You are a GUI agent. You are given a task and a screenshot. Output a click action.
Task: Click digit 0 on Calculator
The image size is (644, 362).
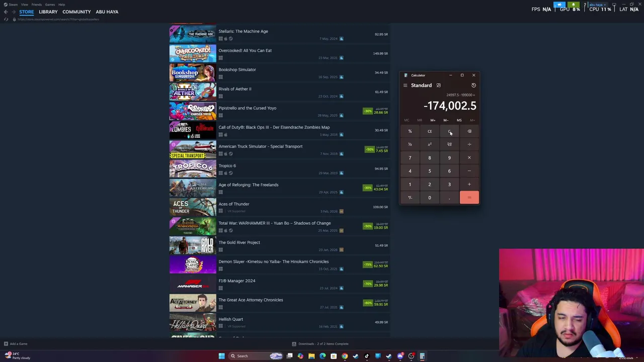430,198
